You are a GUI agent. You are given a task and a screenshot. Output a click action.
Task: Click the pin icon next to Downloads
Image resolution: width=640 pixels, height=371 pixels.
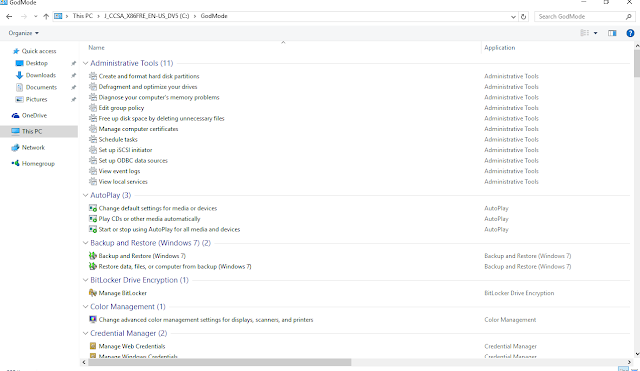(73, 75)
